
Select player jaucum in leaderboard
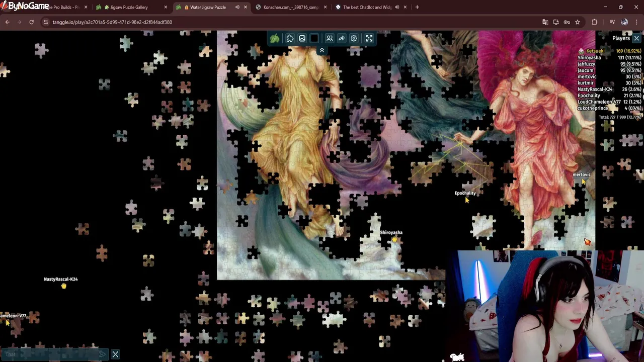[610, 70]
